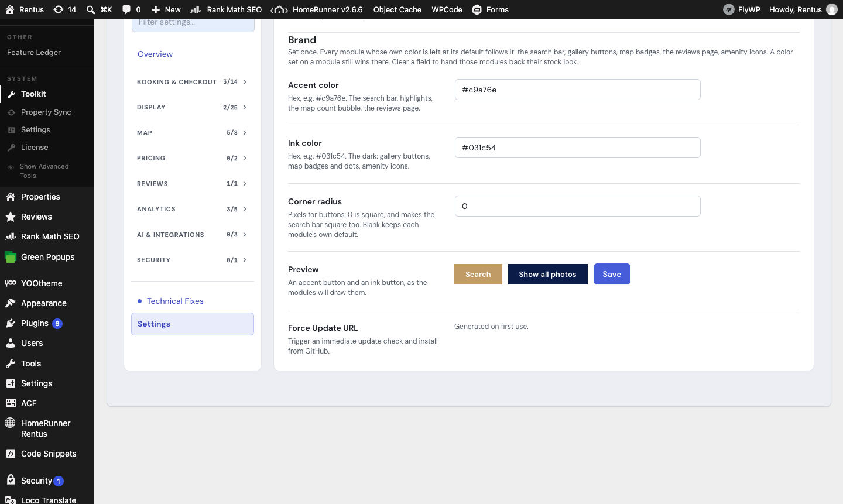Expand the Reviews settings section
The width and height of the screenshot is (843, 504).
click(193, 184)
